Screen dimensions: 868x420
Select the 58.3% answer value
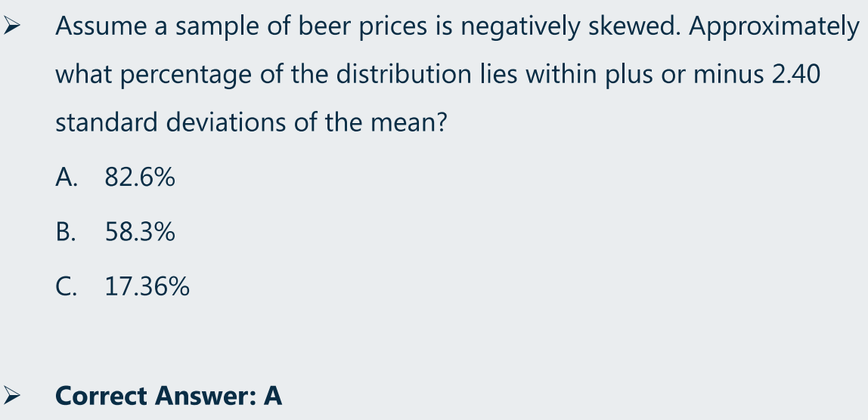pos(140,232)
